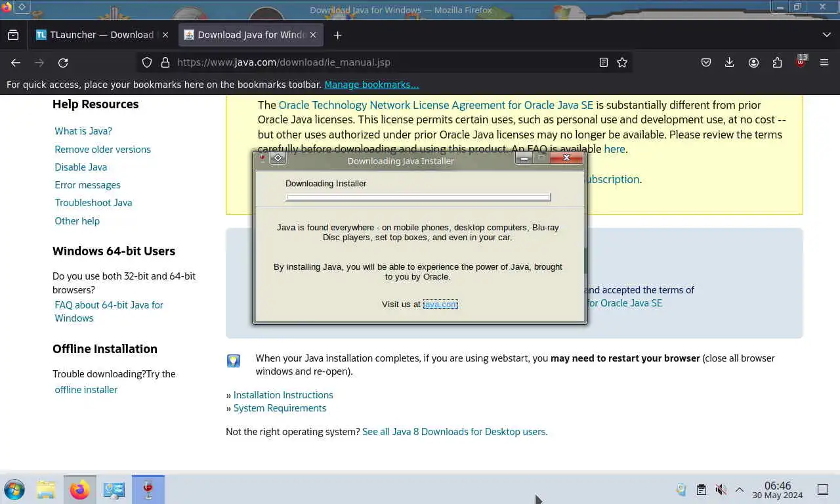The height and width of the screenshot is (504, 840).
Task: Select the Wine installer taskbar entry
Action: coord(148,490)
